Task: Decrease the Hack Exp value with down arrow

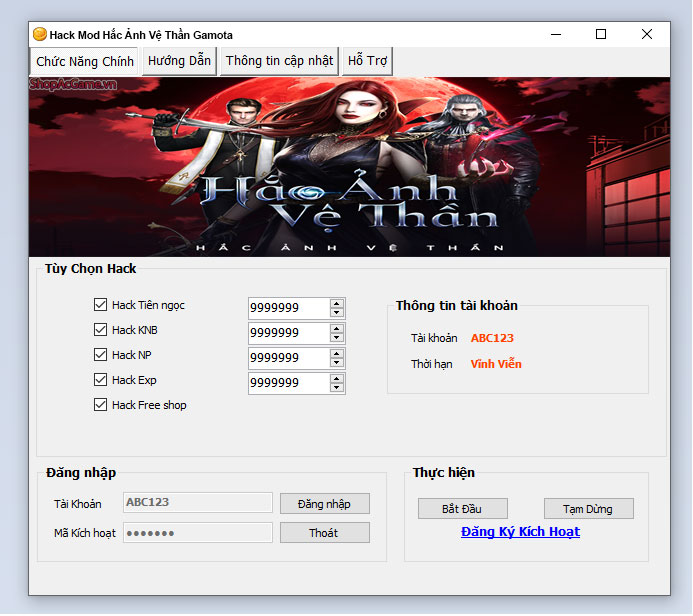Action: click(337, 388)
